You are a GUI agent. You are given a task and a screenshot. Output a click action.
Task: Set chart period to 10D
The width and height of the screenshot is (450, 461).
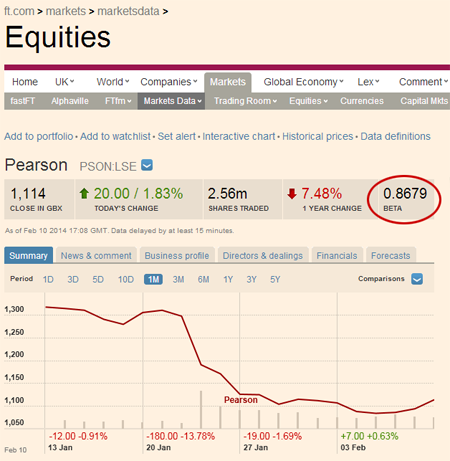tap(126, 279)
